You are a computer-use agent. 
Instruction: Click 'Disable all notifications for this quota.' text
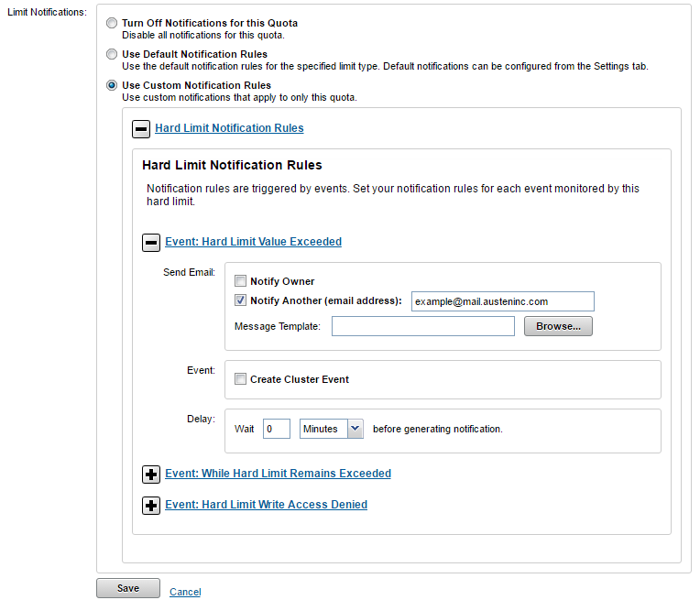203,35
